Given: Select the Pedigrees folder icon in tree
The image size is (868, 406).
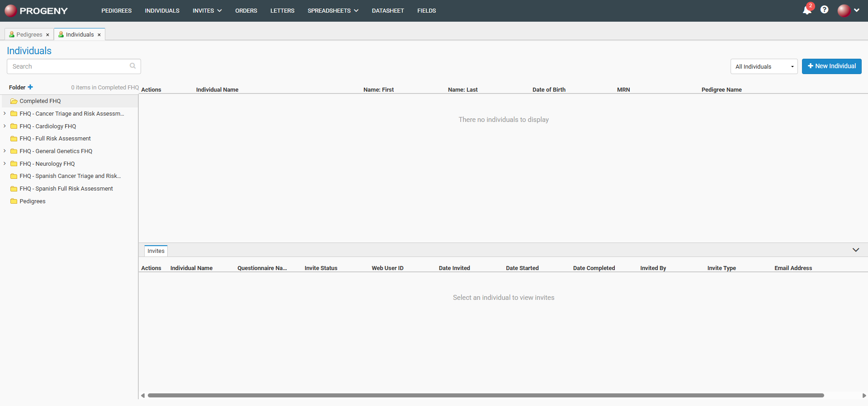Looking at the screenshot, I should (x=14, y=201).
